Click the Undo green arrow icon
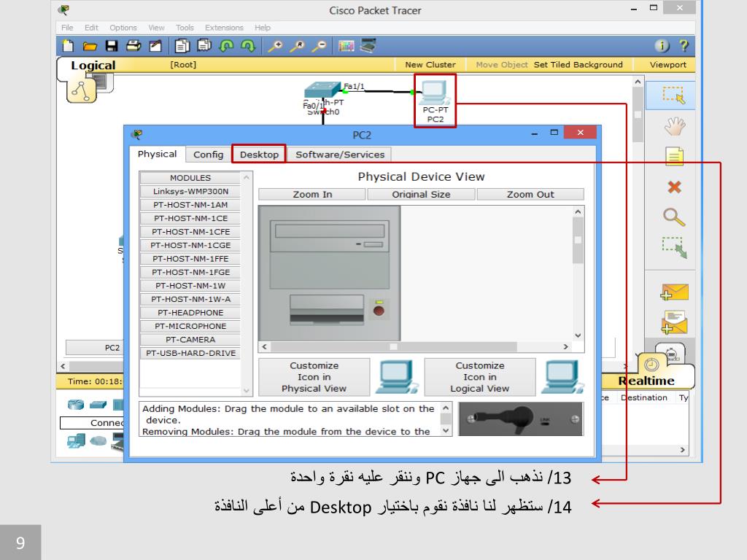Screen dimensions: 747x560 coord(226,46)
